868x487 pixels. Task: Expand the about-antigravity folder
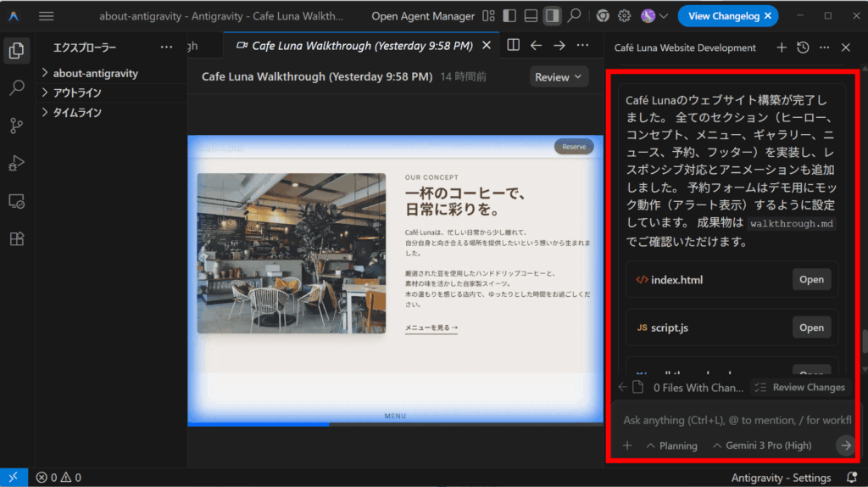point(95,73)
